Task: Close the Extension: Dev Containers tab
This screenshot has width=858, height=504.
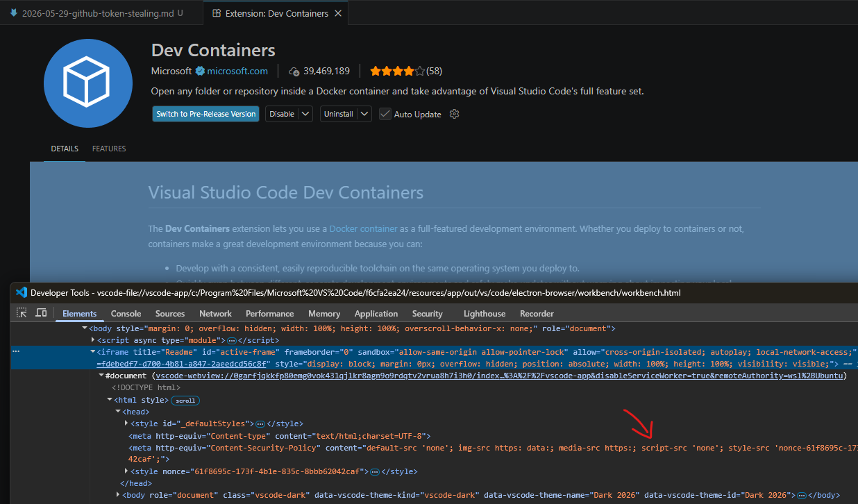Action: click(x=338, y=13)
